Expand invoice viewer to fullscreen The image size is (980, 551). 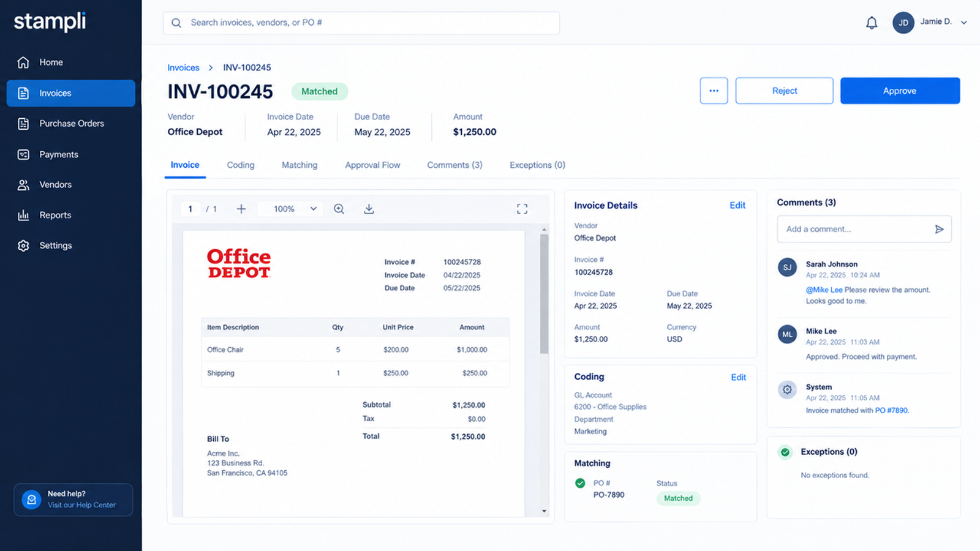pos(522,209)
